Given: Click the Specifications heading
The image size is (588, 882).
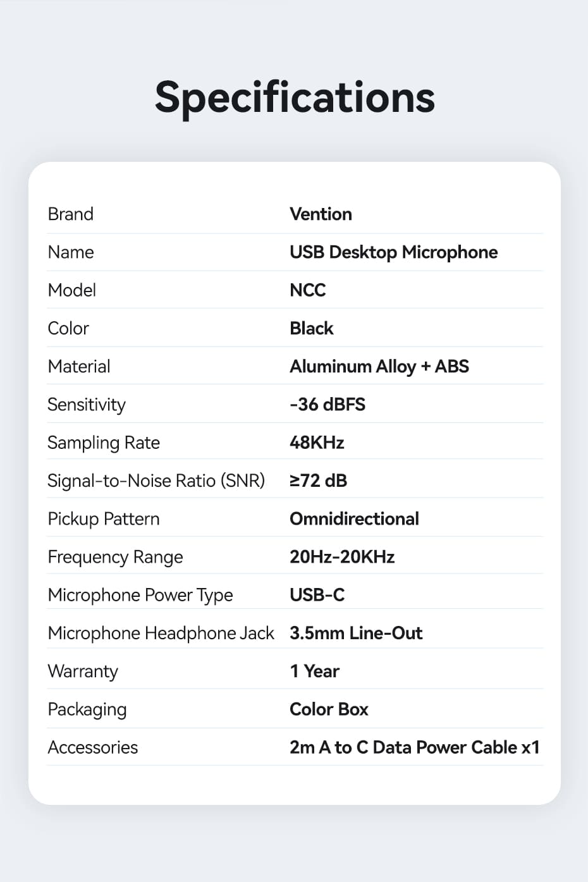Looking at the screenshot, I should pyautogui.click(x=295, y=99).
